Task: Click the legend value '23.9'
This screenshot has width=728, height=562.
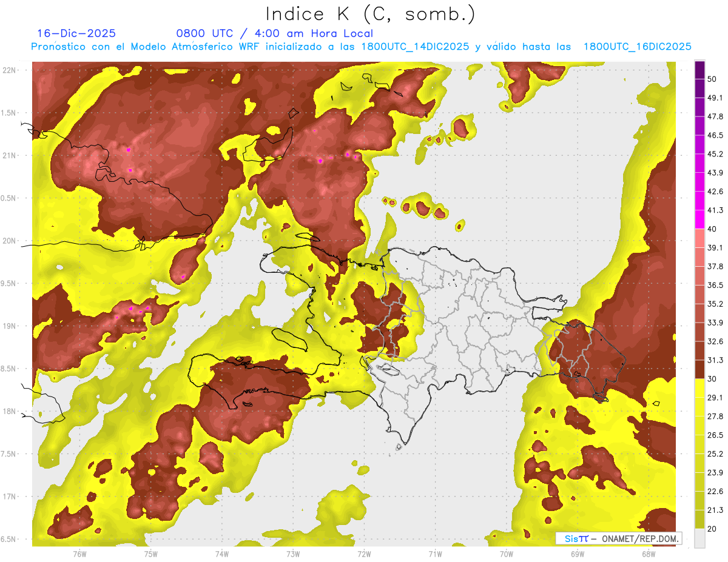Action: pos(715,472)
